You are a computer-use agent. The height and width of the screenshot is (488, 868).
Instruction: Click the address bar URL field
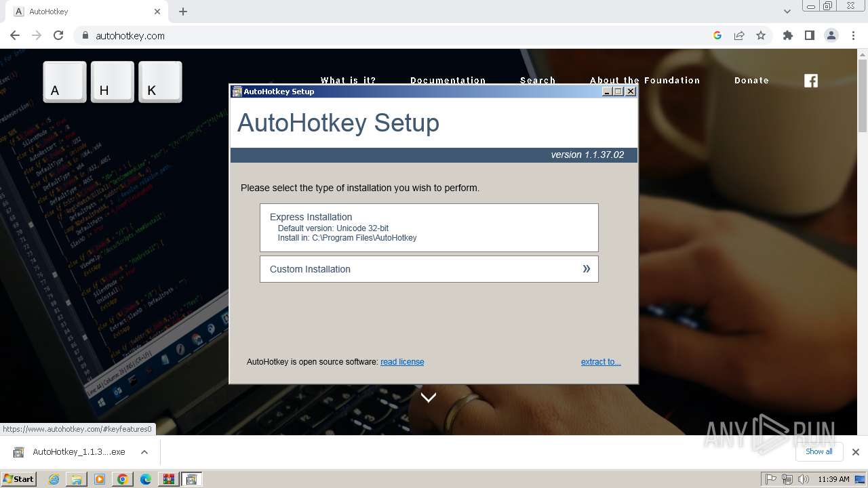(x=400, y=35)
